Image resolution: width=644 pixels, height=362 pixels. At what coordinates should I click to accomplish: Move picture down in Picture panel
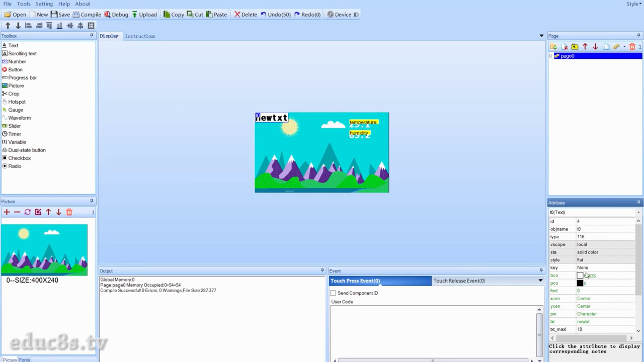pyautogui.click(x=59, y=212)
